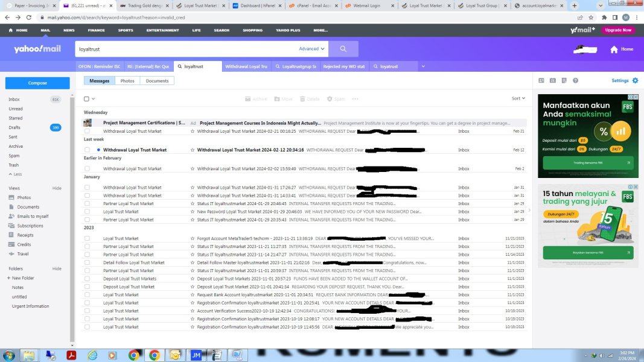Open the Advanced search dropdown
This screenshot has height=362, width=644.
click(x=311, y=49)
